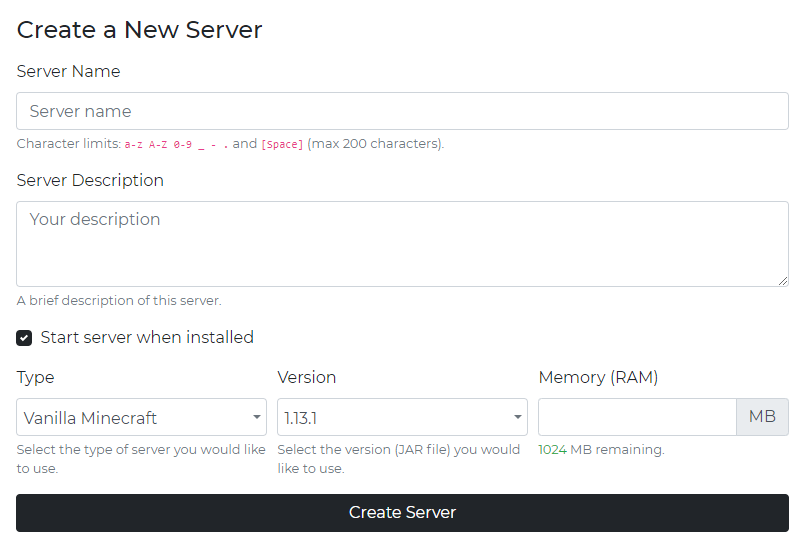
Task: Click the Memory (RAM) input field
Action: pos(637,417)
